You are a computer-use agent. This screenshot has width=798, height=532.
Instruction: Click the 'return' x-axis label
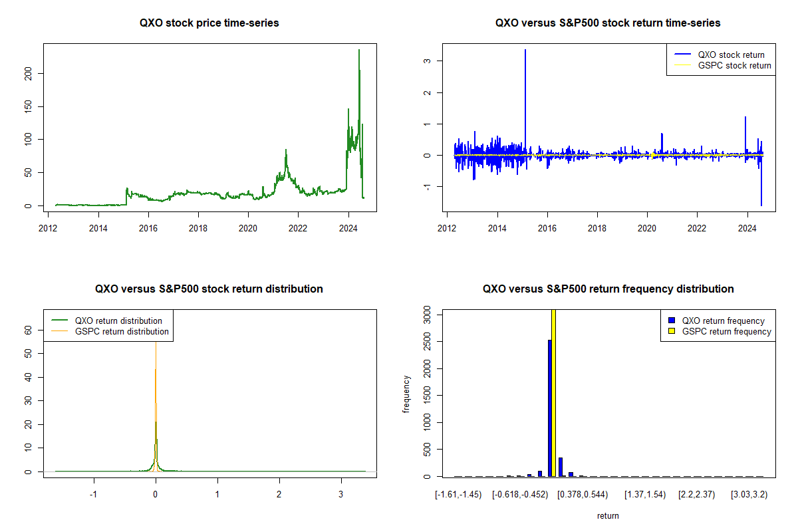click(608, 515)
